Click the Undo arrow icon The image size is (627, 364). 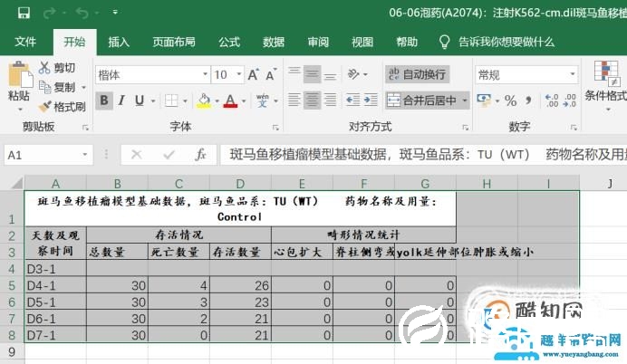tap(82, 14)
